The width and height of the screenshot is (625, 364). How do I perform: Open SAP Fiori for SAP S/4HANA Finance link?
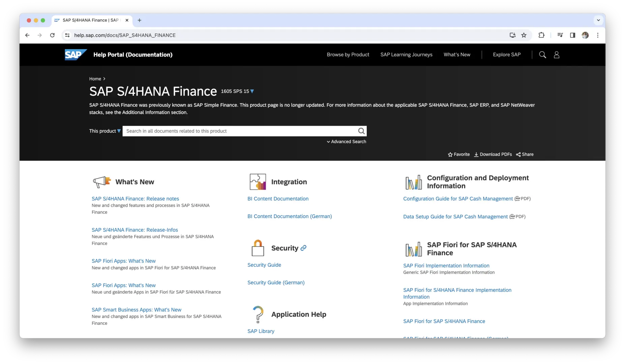[x=444, y=321]
